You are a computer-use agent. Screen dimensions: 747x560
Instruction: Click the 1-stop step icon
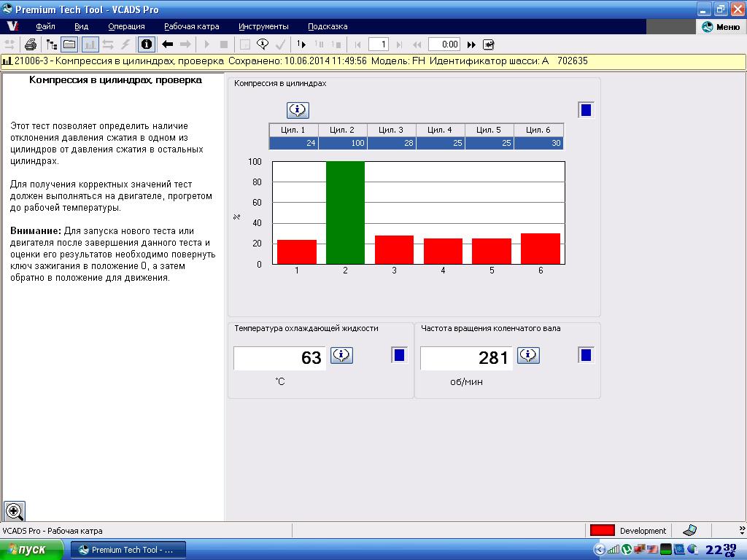click(336, 44)
